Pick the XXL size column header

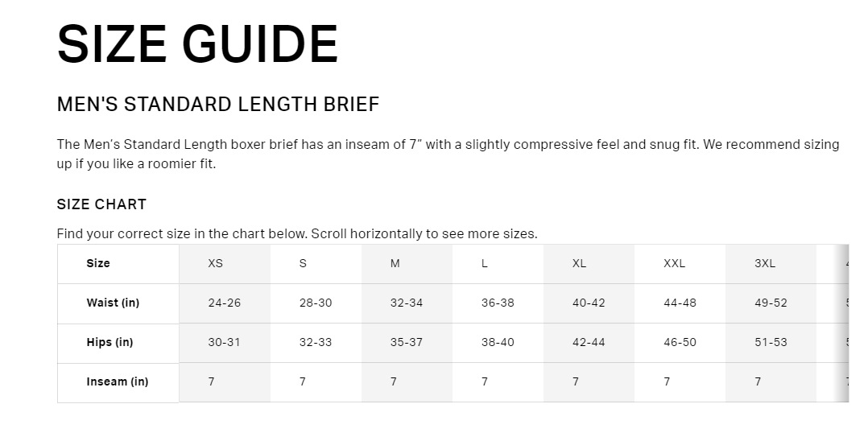[x=674, y=264]
